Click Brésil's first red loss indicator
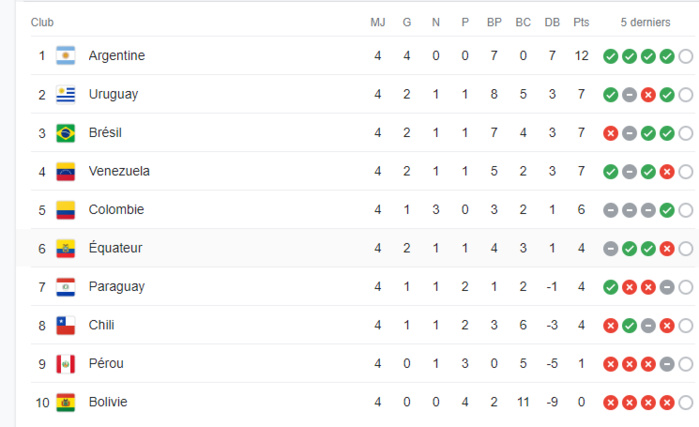Screen dimensions: 699x427 click(x=610, y=133)
